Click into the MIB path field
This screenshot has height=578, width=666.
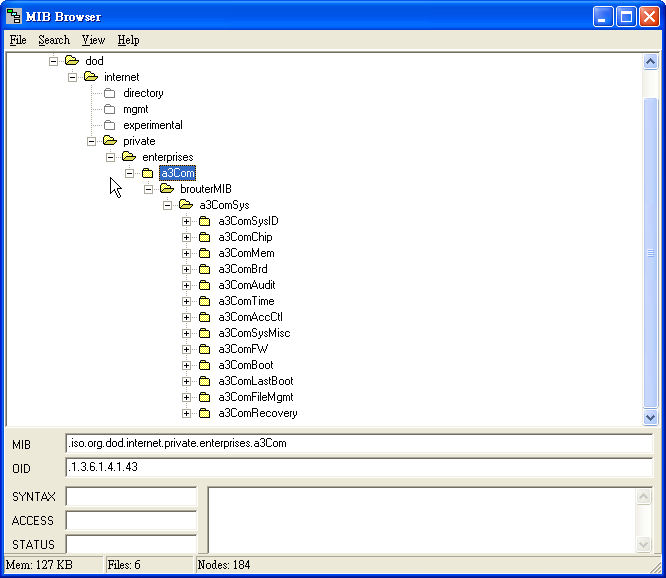pos(359,443)
